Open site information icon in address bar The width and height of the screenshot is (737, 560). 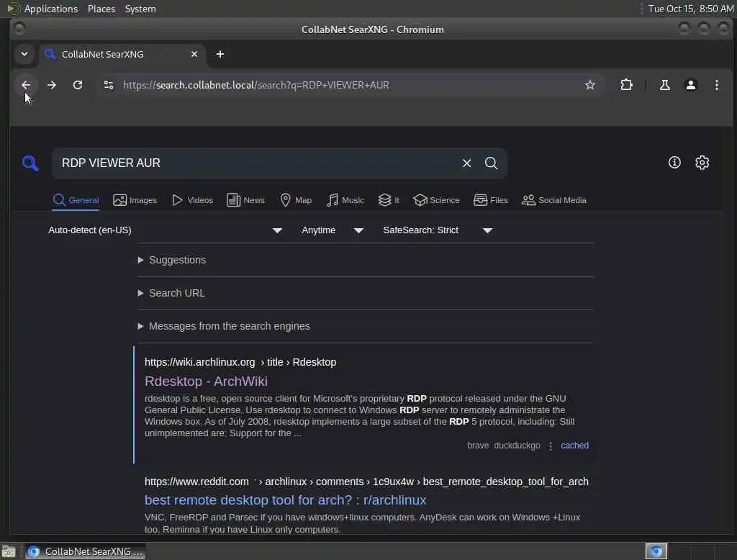[x=109, y=85]
